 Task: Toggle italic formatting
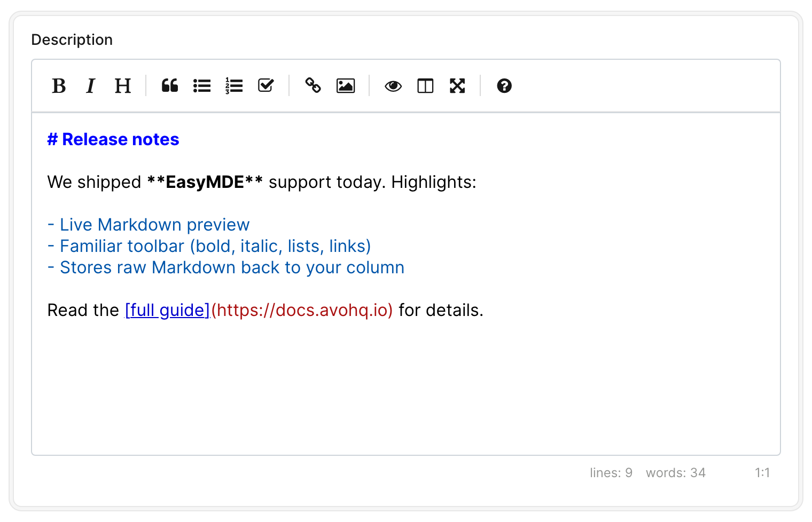point(91,86)
